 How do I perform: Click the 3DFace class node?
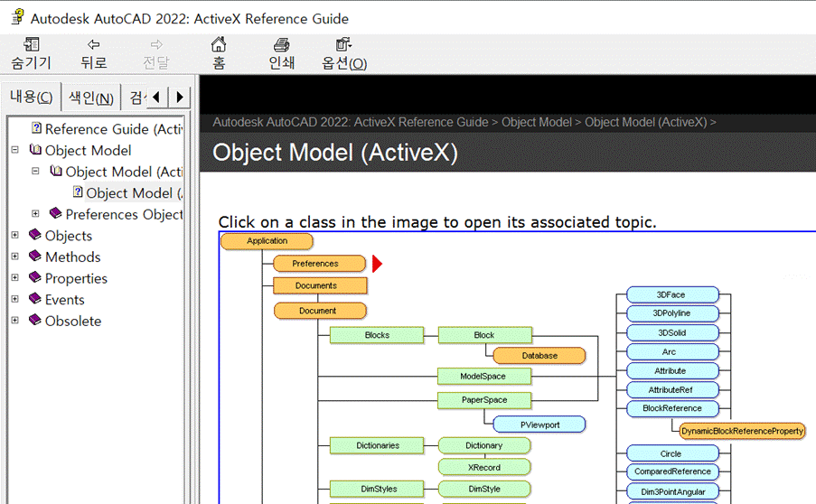coord(672,295)
